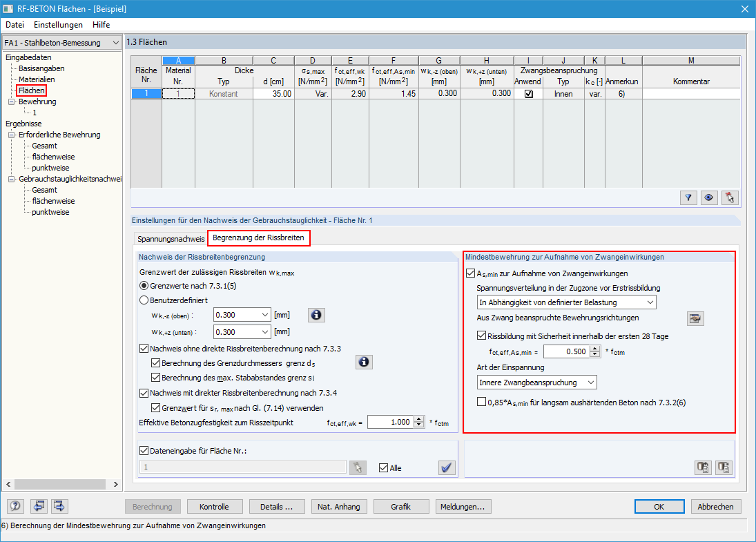
Task: Click pick-surface icon next to surface number field
Action: [x=358, y=467]
